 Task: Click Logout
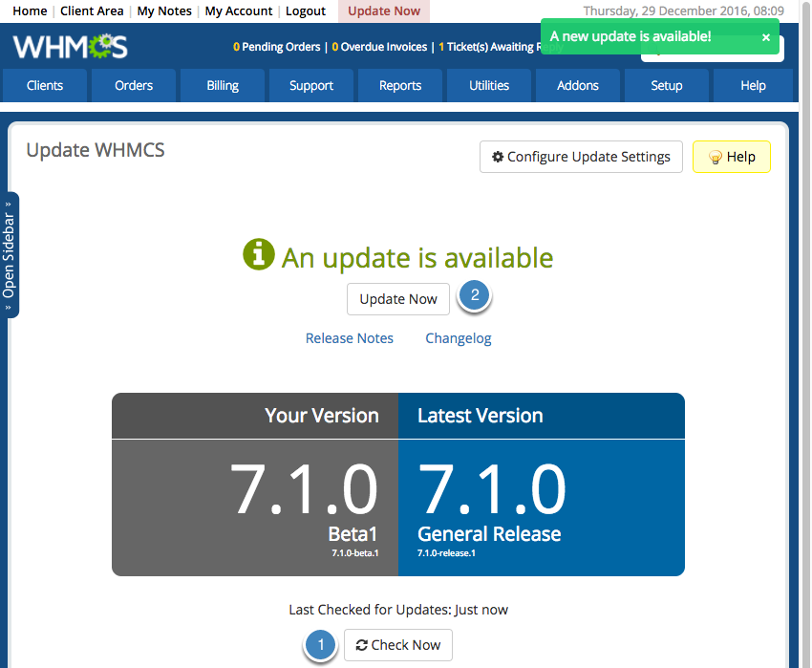(306, 11)
